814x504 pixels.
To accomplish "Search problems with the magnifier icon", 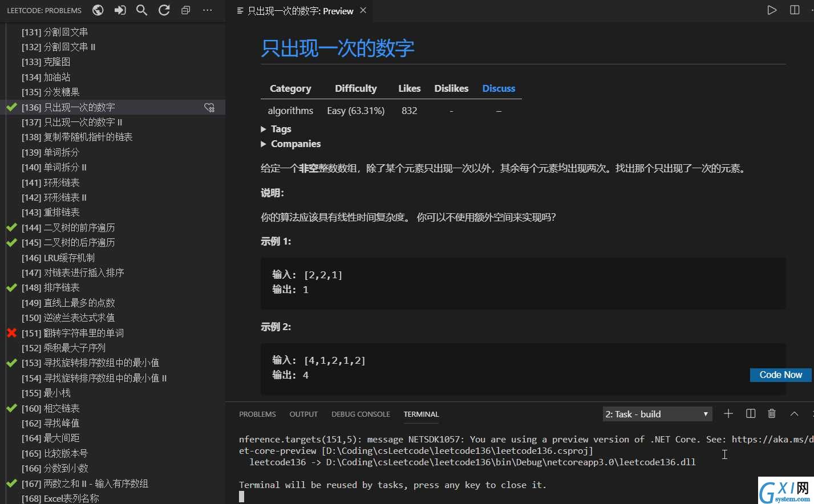I will [142, 10].
